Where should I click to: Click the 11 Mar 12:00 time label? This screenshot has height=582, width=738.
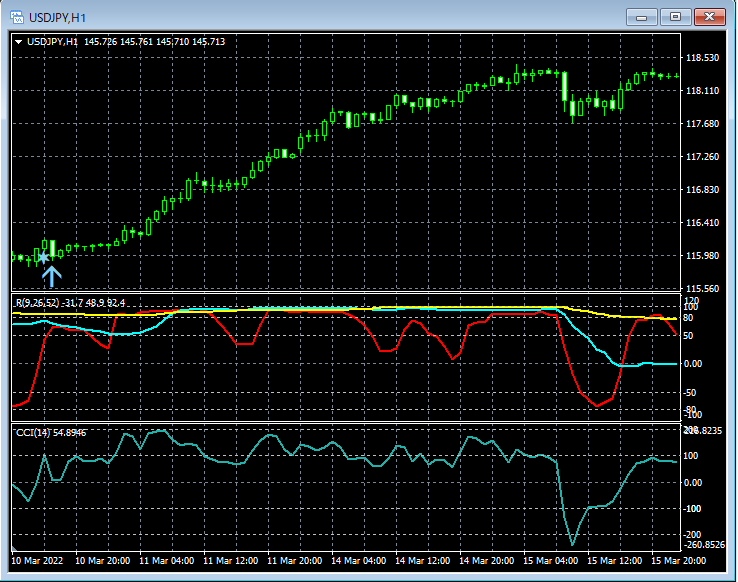pos(231,560)
